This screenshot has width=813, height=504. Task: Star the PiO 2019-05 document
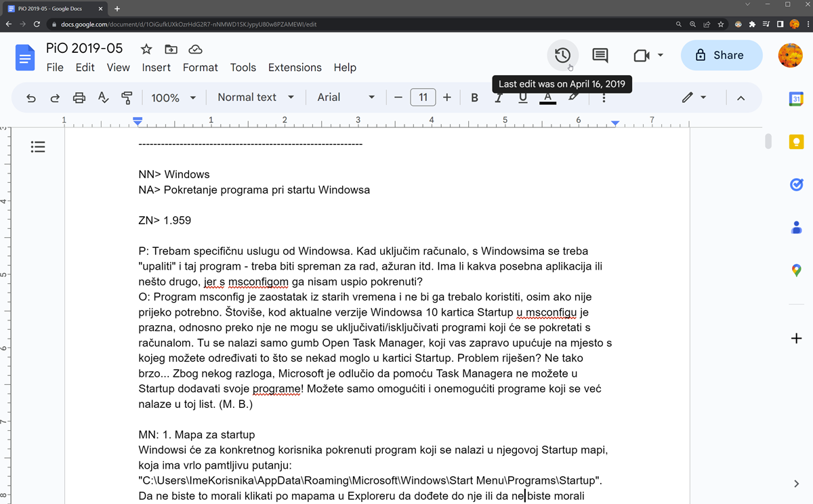pos(146,49)
